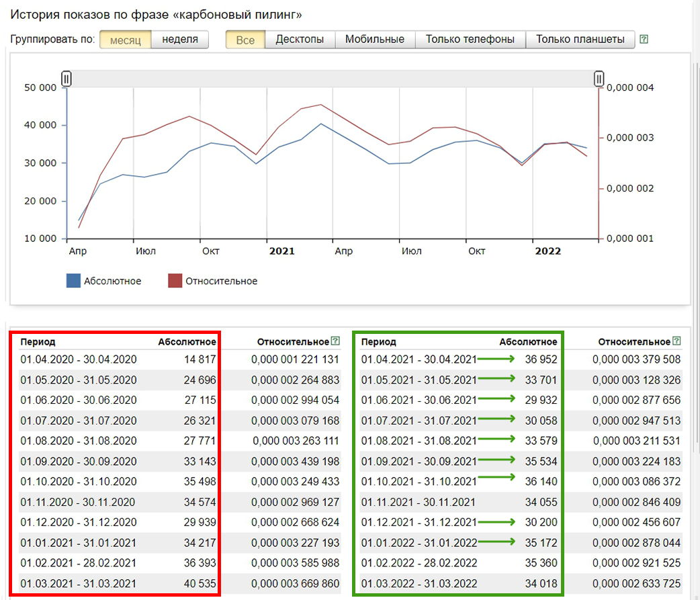Open help icon next to device filters
Screen dimensions: 700x600
[644, 39]
